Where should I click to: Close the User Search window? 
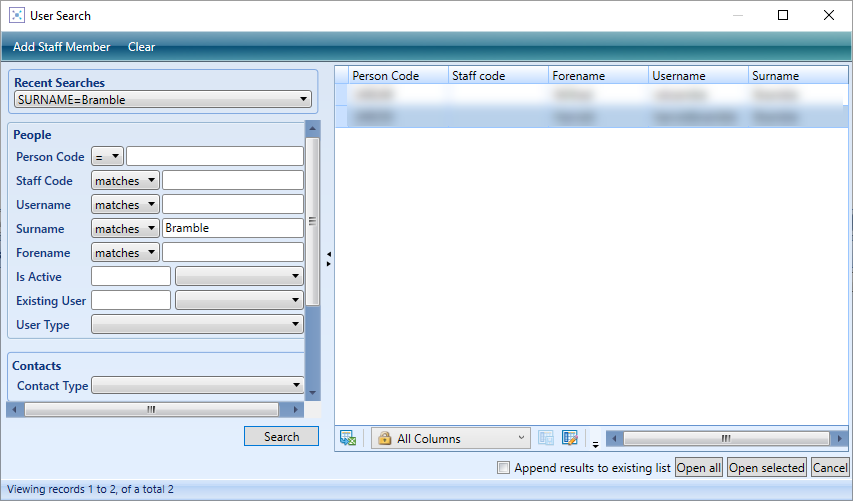pos(829,15)
